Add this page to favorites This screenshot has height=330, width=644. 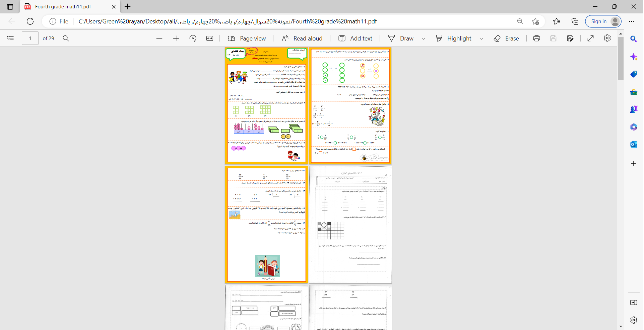(535, 21)
